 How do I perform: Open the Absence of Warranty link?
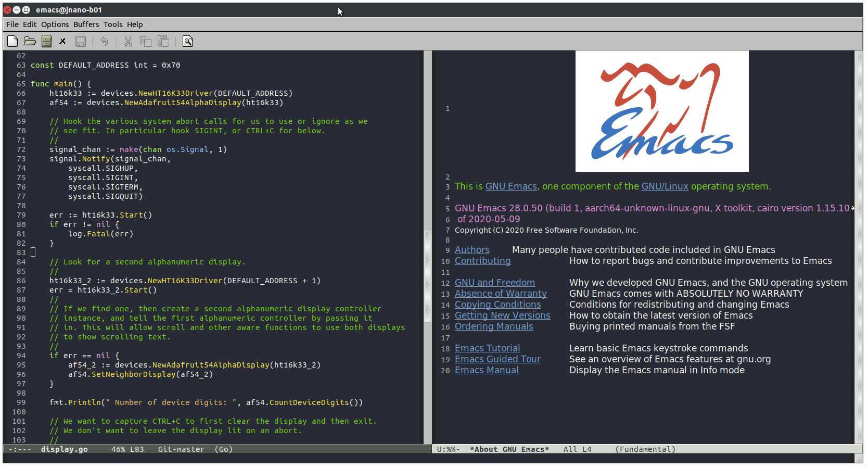point(501,294)
